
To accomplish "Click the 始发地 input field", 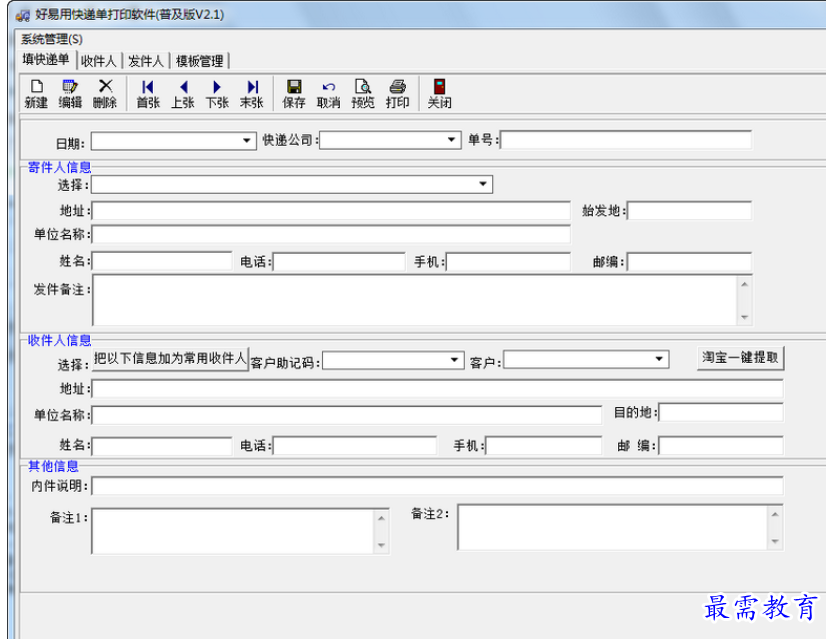I will pos(690,211).
